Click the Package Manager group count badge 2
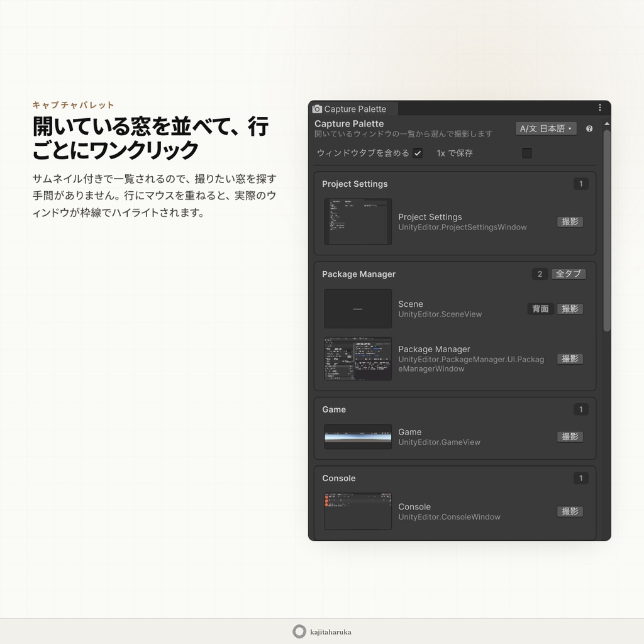Viewport: 644px width, 644px height. pyautogui.click(x=540, y=274)
